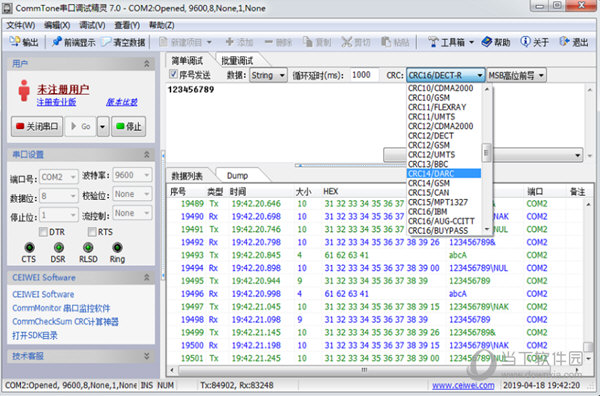Image resolution: width=600 pixels, height=396 pixels.
Task: Open the 流控制 None dropdown
Action: click(132, 213)
